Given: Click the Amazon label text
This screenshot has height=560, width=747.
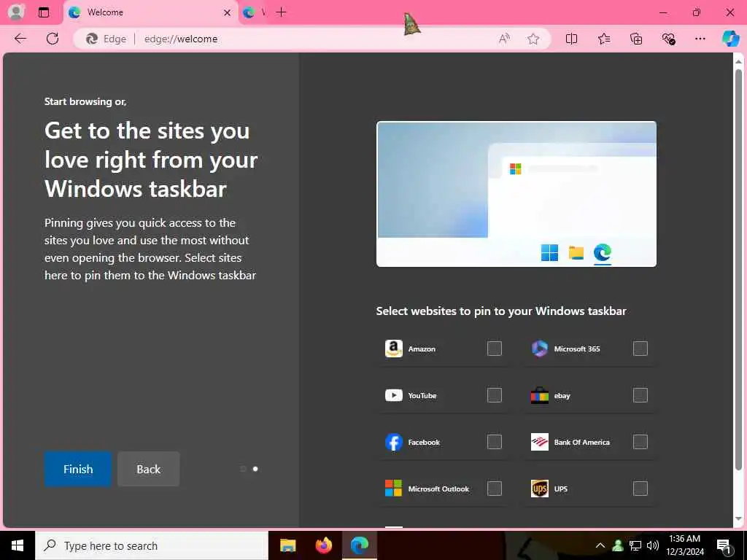Looking at the screenshot, I should coord(422,349).
